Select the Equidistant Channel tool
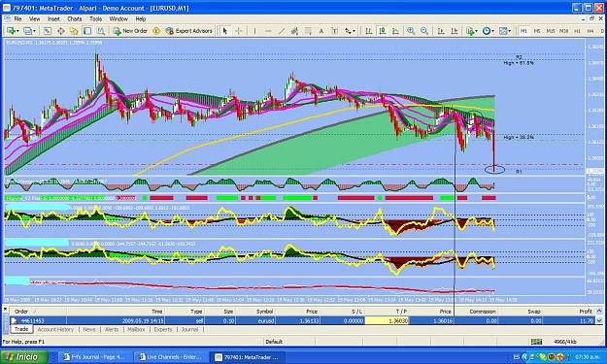Viewport: 607px width, 364px height. pos(294,31)
